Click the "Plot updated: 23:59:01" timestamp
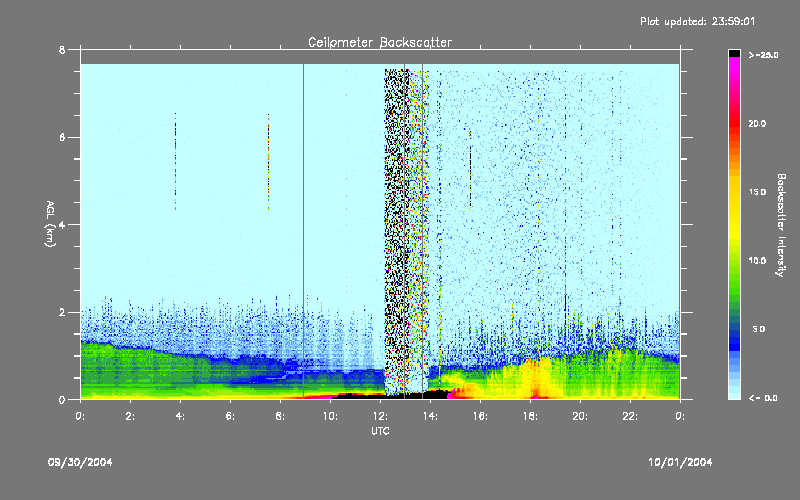This screenshot has height=500, width=800. (x=697, y=21)
